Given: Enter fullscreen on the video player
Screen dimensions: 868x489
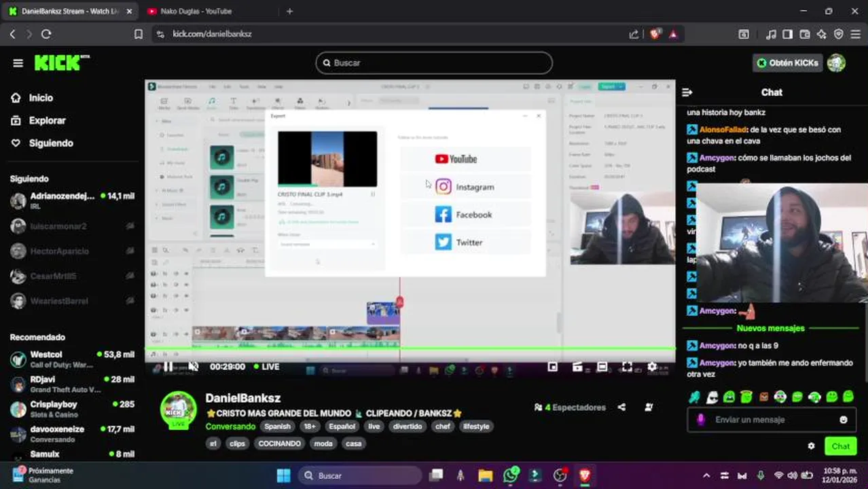Looking at the screenshot, I should pos(627,367).
